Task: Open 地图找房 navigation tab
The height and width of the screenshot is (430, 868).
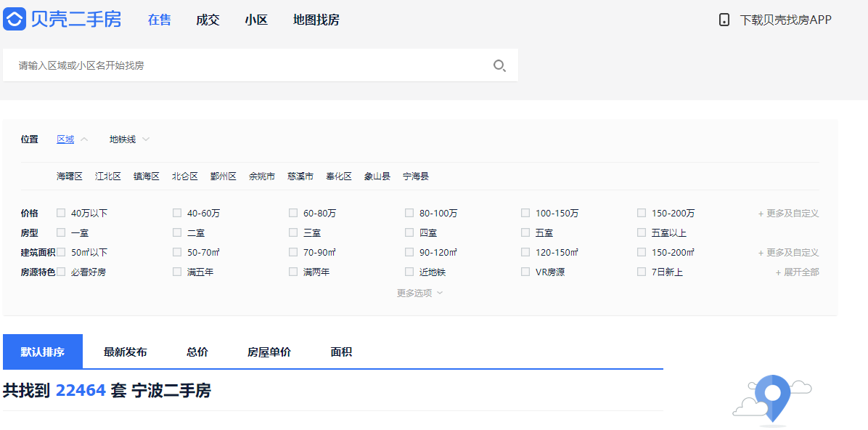Action: tap(316, 20)
